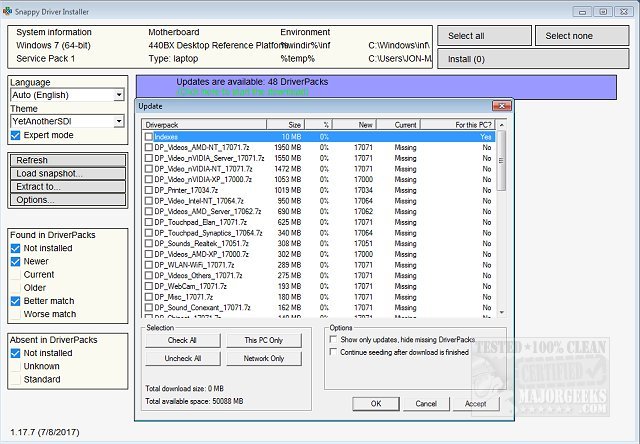This screenshot has height=444, width=640.
Task: Select the DP_Touchpad_Synaptics_17064.7z row
Action: 318,233
